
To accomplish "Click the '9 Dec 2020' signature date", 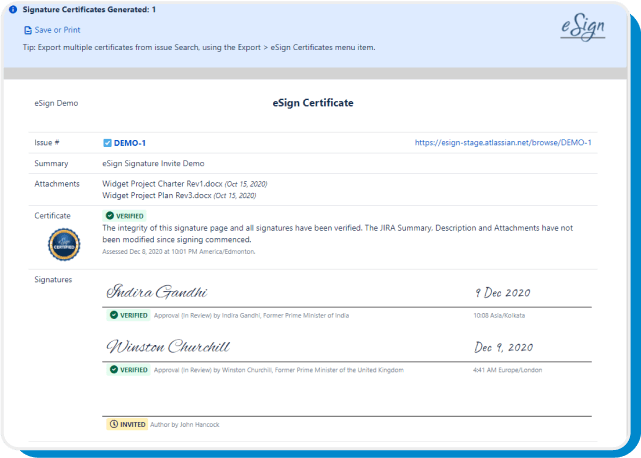I will (502, 292).
